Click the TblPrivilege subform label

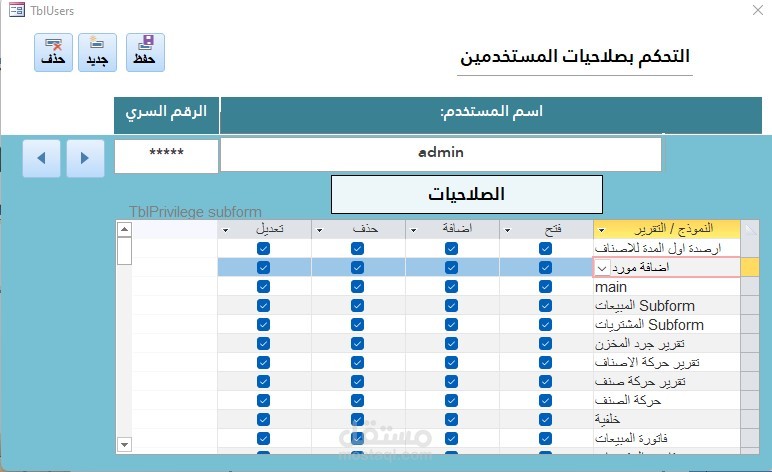point(195,212)
